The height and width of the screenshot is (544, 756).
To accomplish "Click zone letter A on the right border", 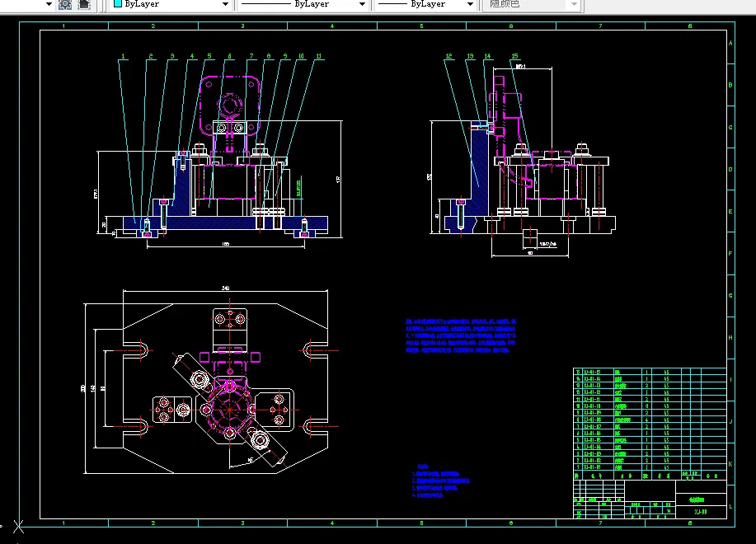I will click(730, 44).
